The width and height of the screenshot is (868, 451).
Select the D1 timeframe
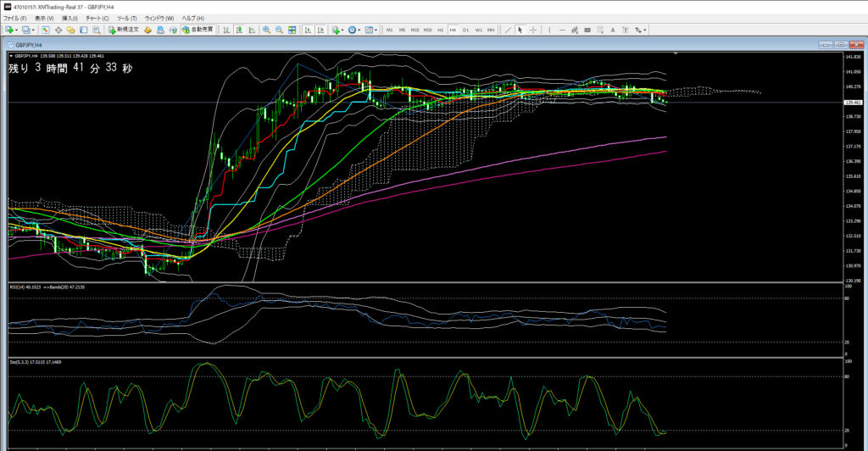tap(465, 30)
